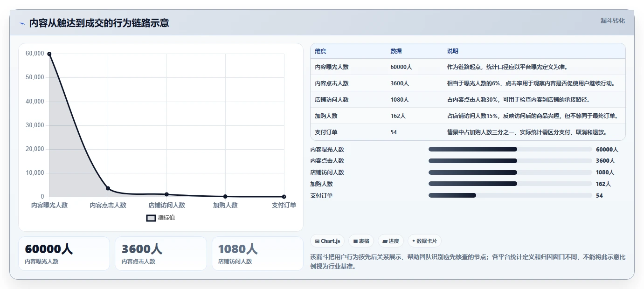Select the 内容曝光人数 data point on chart
The height and width of the screenshot is (289, 644).
pos(49,54)
